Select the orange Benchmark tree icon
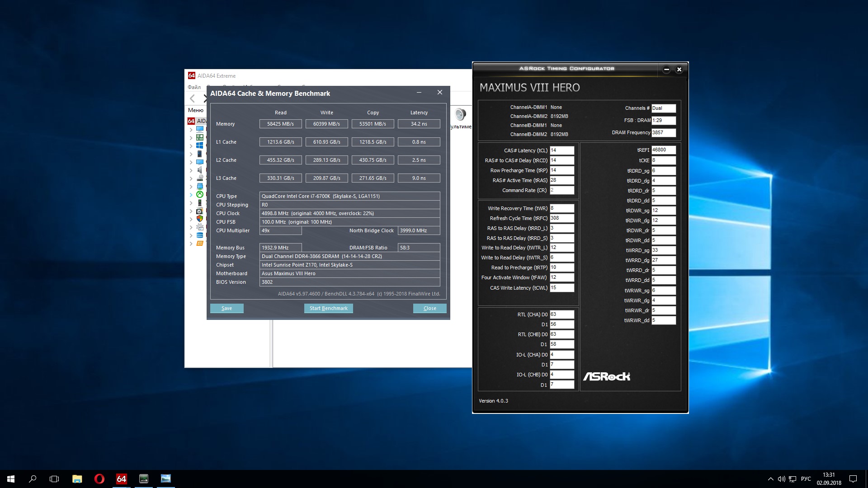Viewport: 868px width, 488px height. (x=199, y=243)
